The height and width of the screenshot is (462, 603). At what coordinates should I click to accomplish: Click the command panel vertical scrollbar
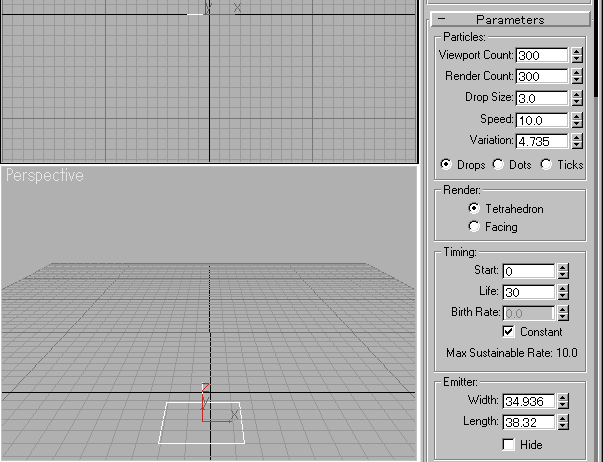click(596, 48)
